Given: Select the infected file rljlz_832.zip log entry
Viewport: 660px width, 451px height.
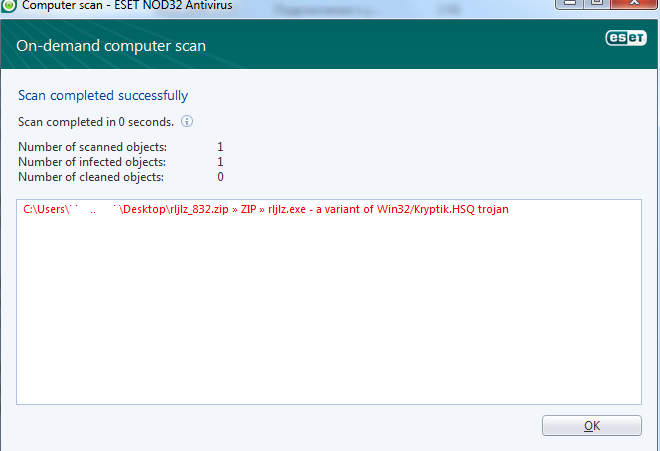Looking at the screenshot, I should click(266, 209).
